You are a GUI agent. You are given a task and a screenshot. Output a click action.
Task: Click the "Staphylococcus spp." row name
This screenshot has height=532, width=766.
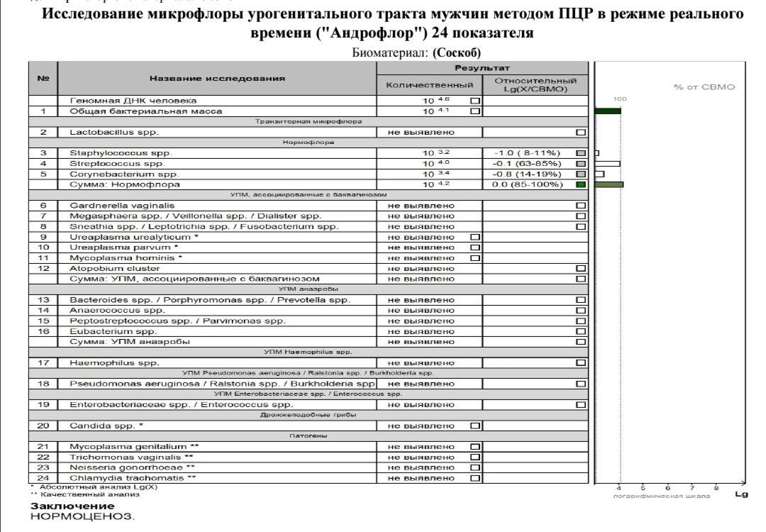coord(121,153)
